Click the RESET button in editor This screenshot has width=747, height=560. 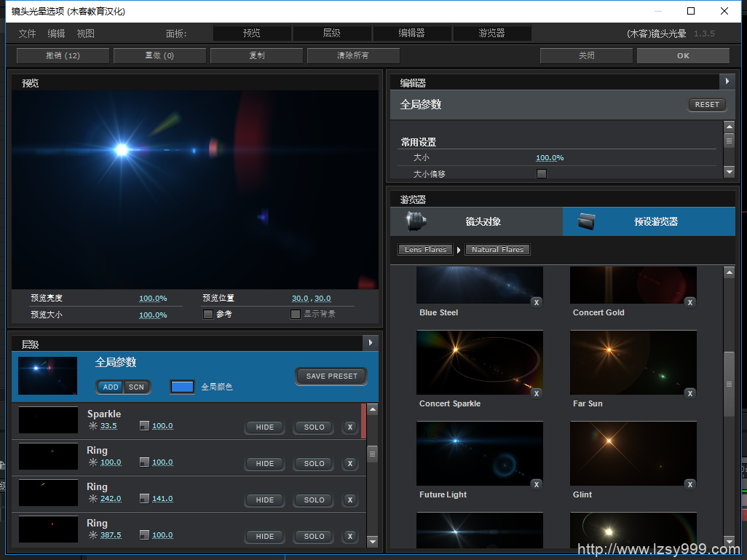(706, 105)
